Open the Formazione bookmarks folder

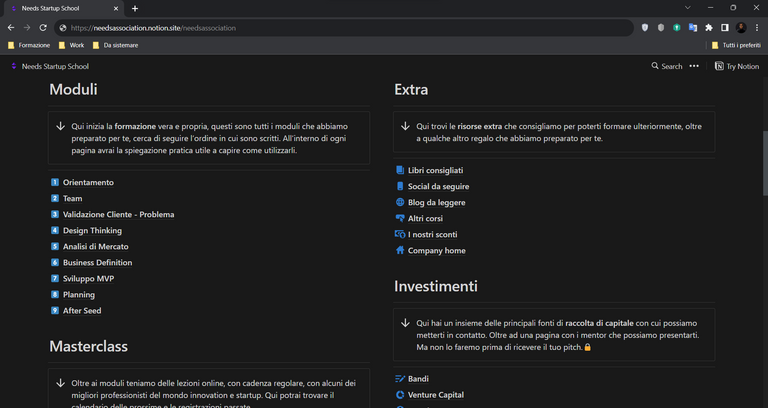29,45
